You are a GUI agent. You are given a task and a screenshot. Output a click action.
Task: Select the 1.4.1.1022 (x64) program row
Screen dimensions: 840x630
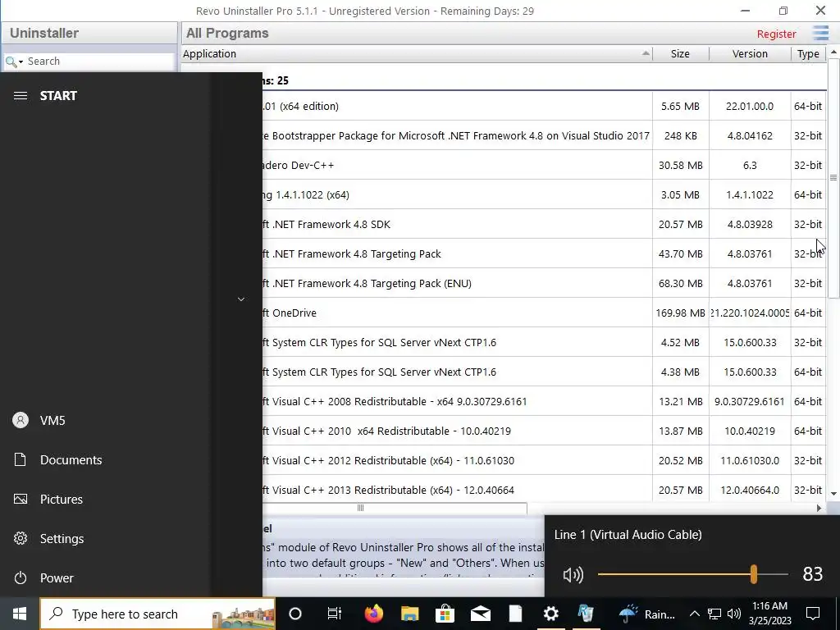pyautogui.click(x=544, y=195)
